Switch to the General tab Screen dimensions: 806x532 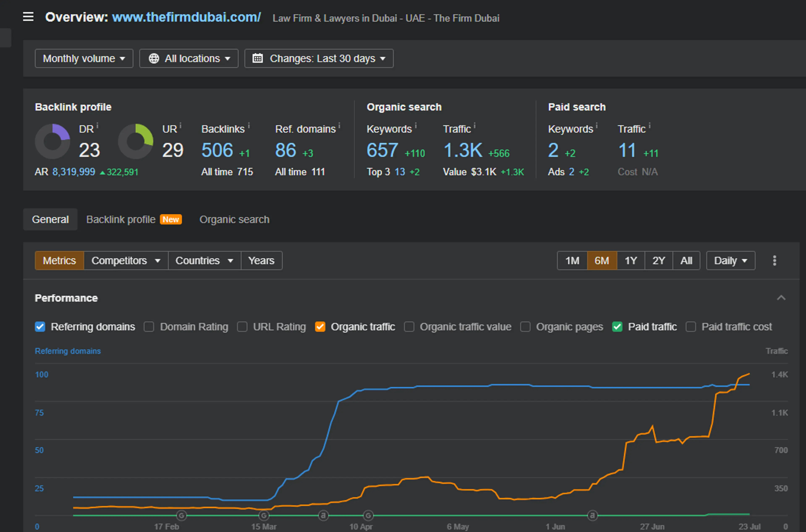pos(50,219)
